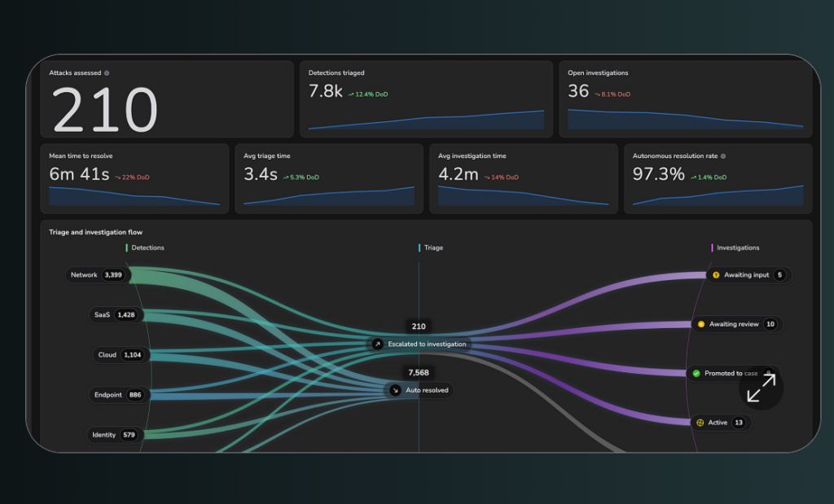Select the Endpoint detections node
This screenshot has height=504, width=834.
pyautogui.click(x=119, y=395)
